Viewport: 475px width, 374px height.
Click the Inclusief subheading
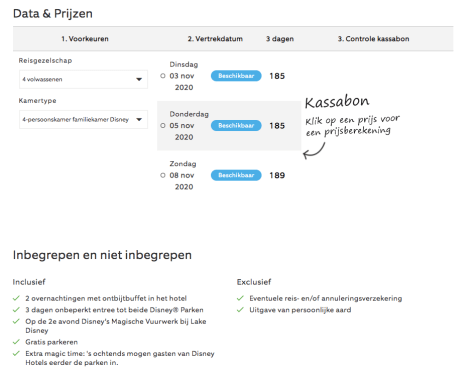tap(29, 282)
